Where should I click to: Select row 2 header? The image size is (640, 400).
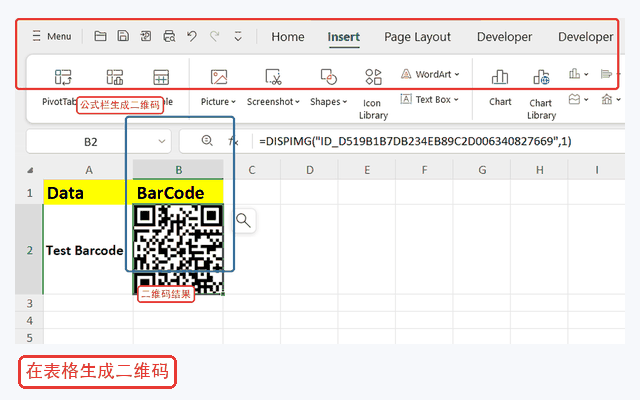29,250
